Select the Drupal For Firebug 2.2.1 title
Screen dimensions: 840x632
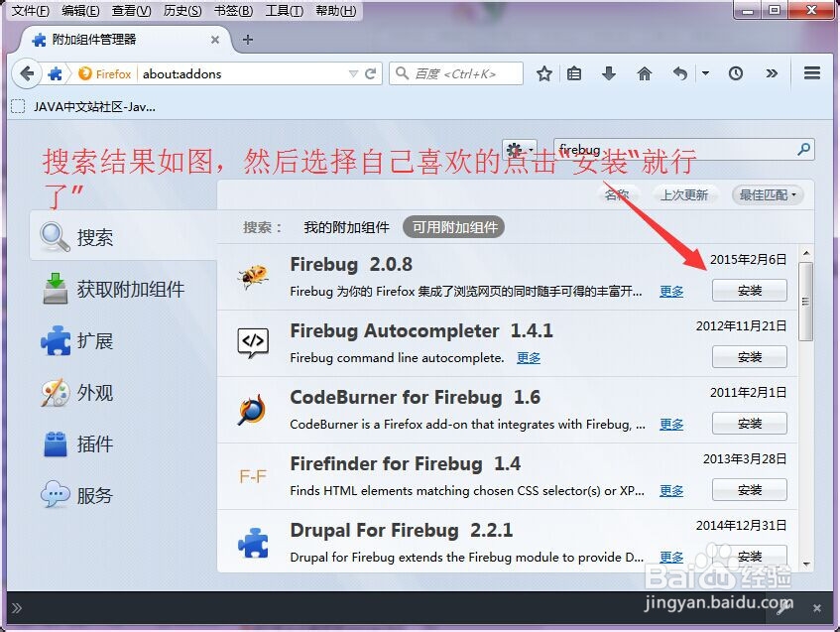coord(402,530)
